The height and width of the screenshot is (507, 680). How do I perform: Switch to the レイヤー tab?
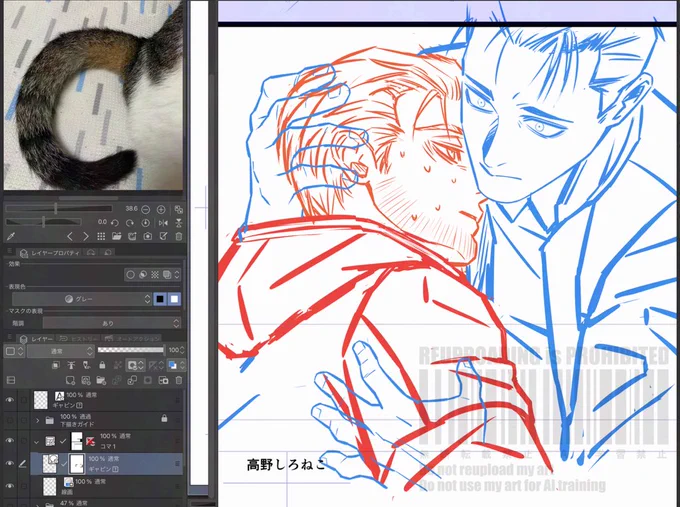(37, 339)
